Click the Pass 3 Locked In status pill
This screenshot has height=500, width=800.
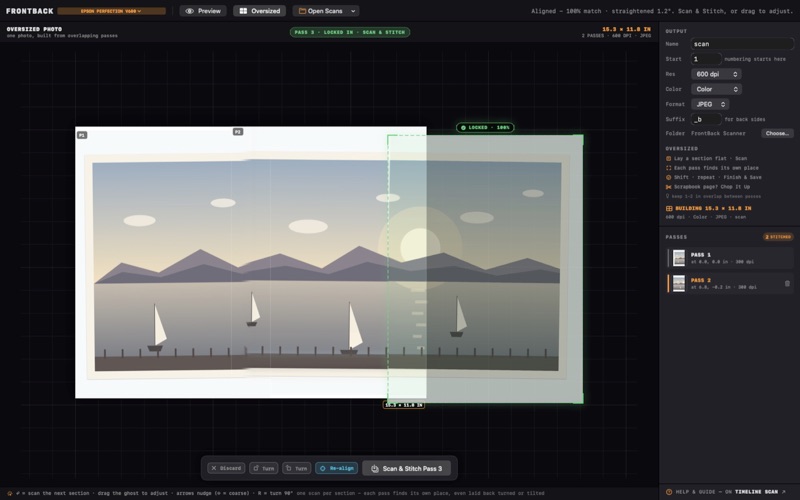(x=350, y=32)
